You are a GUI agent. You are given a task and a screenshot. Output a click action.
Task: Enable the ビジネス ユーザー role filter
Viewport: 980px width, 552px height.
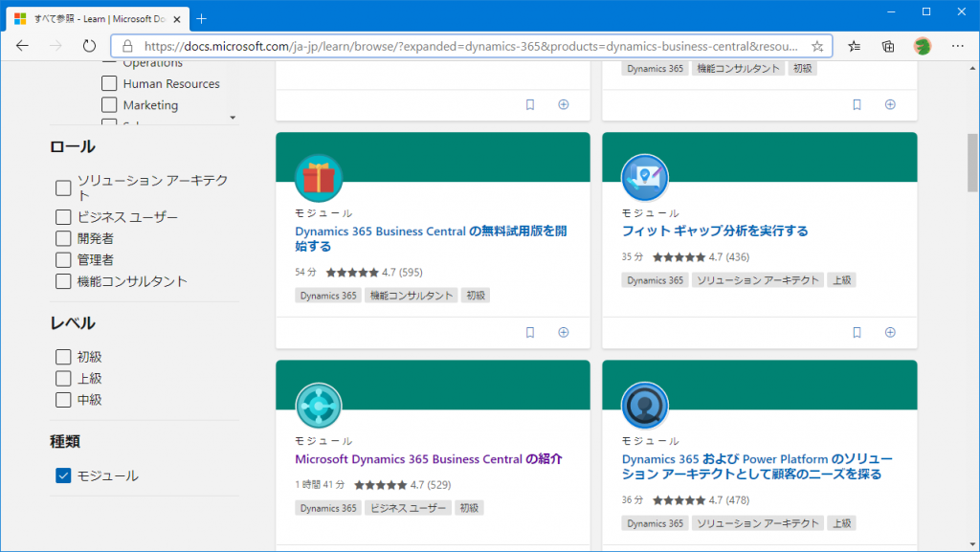point(63,216)
